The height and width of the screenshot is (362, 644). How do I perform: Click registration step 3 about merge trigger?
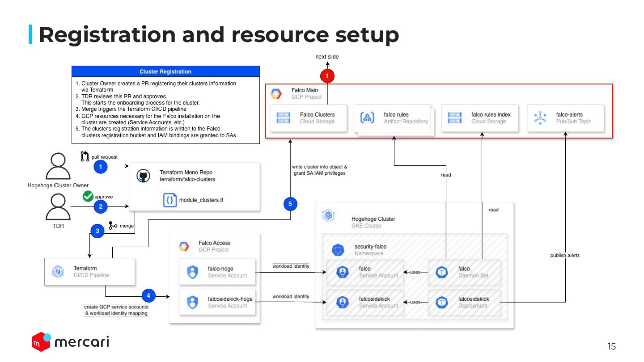click(x=131, y=109)
